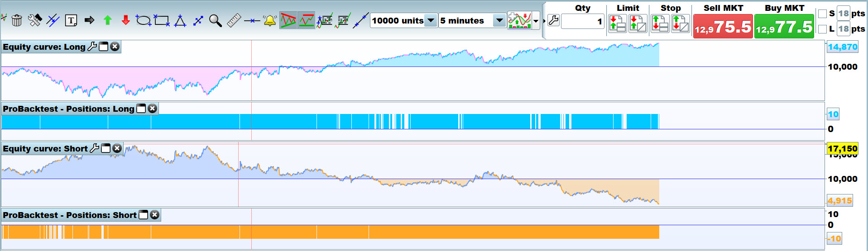Click the trash can delete-objects icon
The height and width of the screenshot is (251, 868).
click(x=17, y=20)
